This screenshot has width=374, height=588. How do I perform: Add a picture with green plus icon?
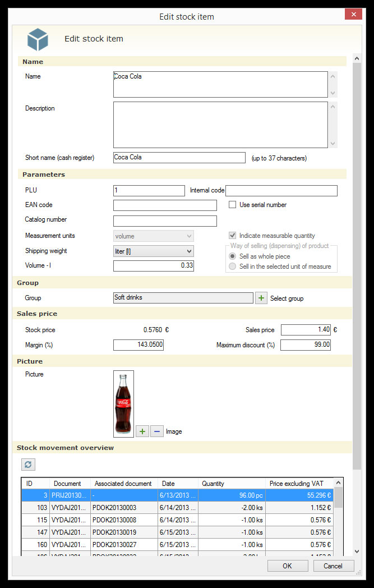coord(142,431)
